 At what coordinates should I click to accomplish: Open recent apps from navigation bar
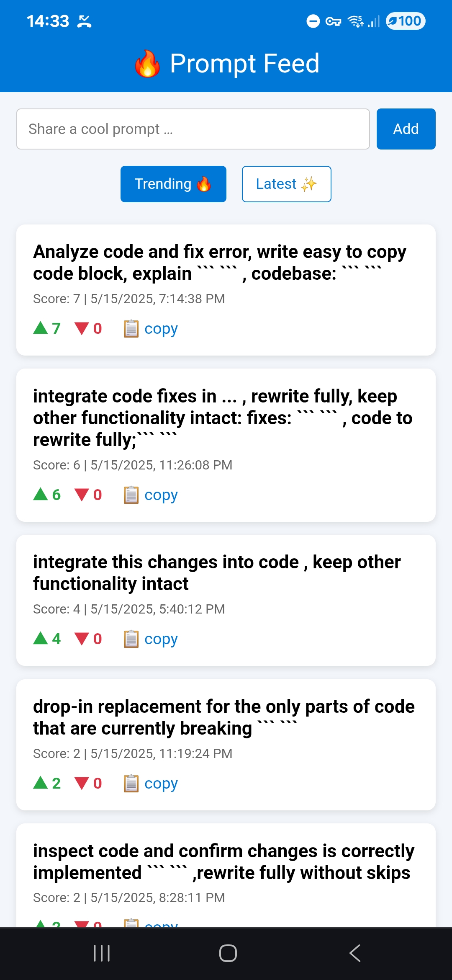click(x=102, y=953)
